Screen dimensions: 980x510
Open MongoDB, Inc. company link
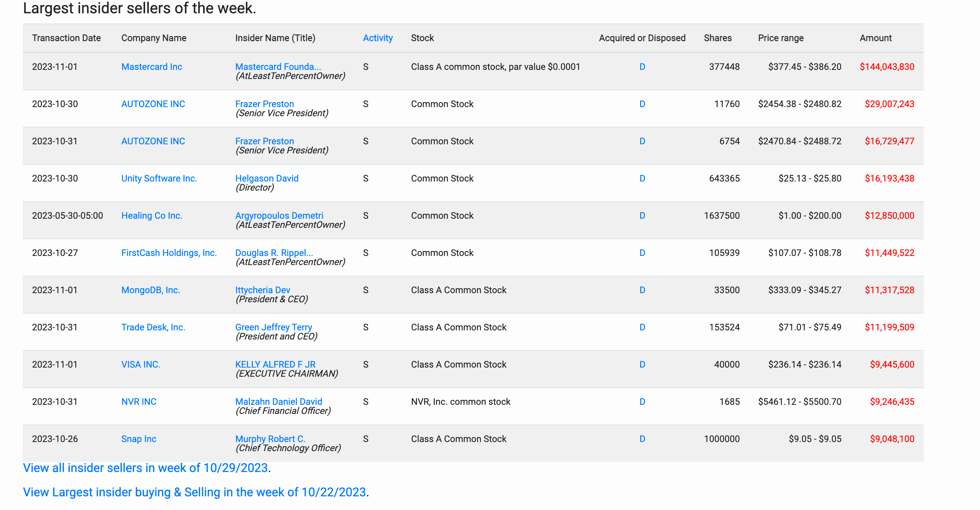pos(150,291)
